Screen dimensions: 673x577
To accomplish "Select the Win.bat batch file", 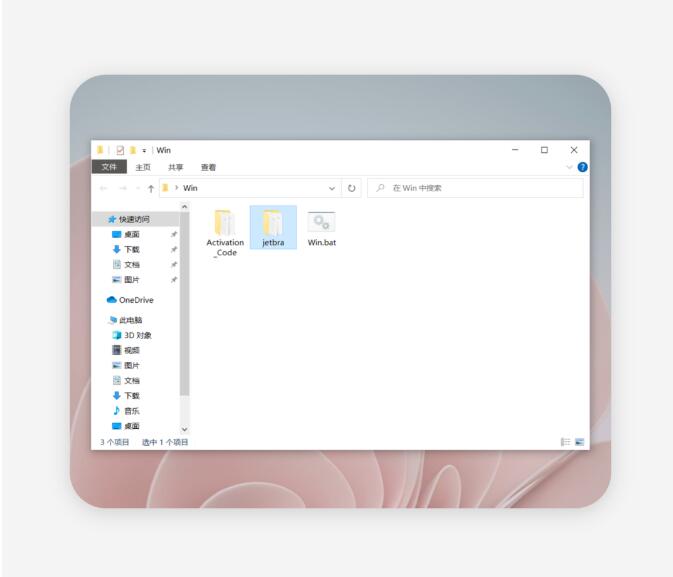I will coord(321,227).
